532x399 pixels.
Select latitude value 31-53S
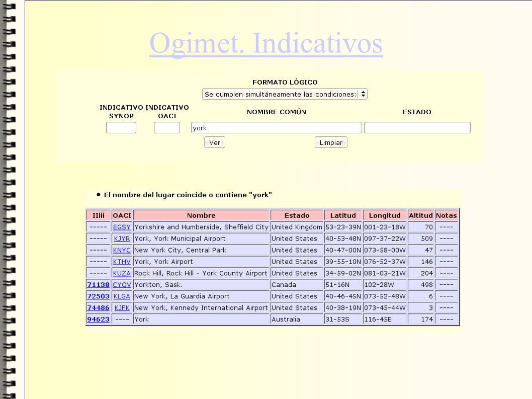tap(343, 319)
